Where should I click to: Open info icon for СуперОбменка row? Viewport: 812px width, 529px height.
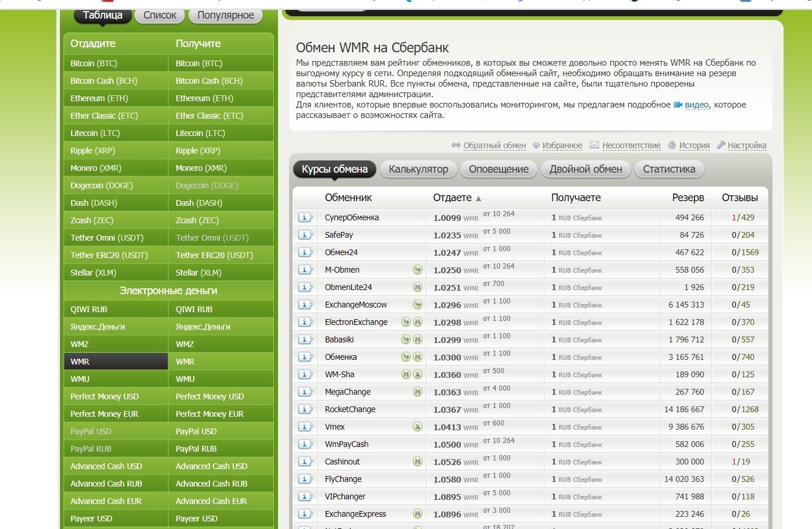[x=305, y=217]
